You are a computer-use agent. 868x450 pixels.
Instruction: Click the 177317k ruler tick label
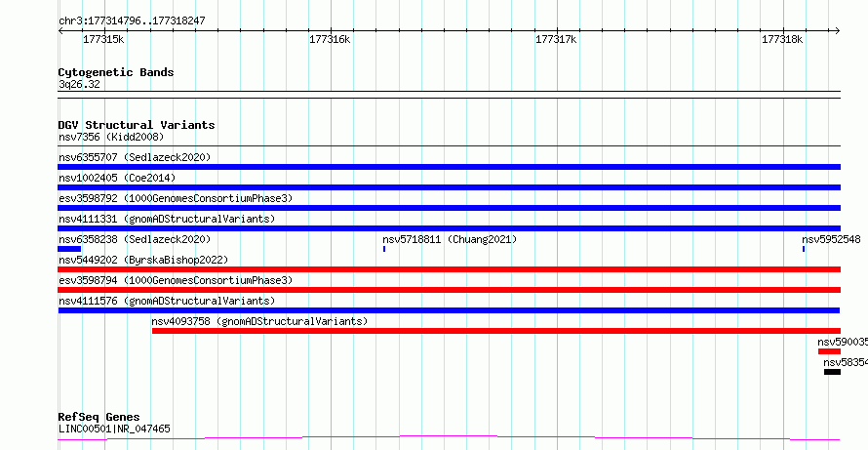[x=556, y=39]
